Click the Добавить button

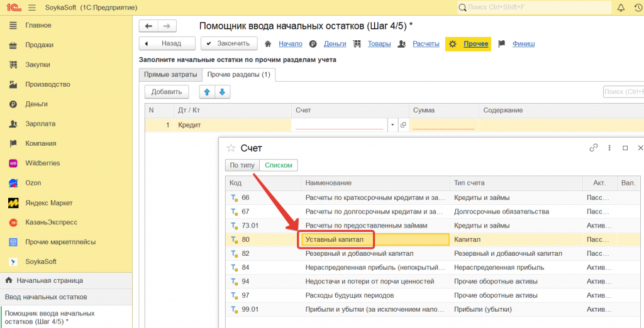(167, 92)
